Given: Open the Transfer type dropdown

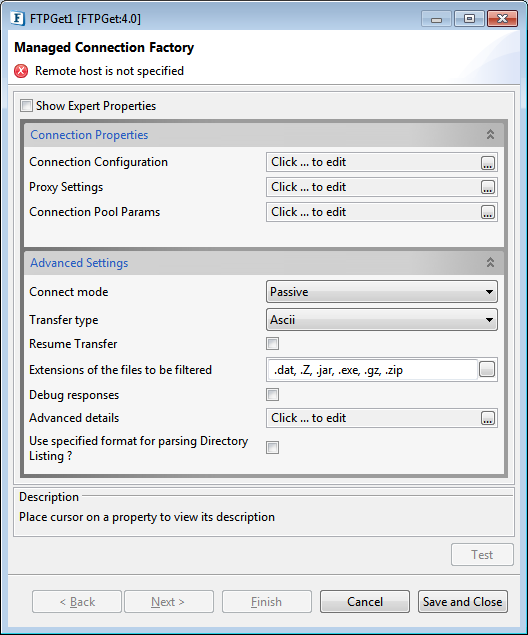Looking at the screenshot, I should tap(382, 320).
